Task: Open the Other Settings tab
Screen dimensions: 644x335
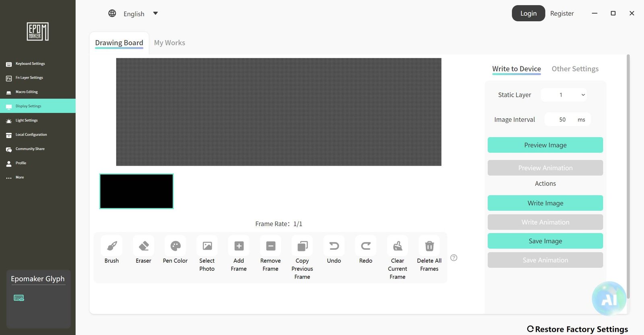Action: 575,69
